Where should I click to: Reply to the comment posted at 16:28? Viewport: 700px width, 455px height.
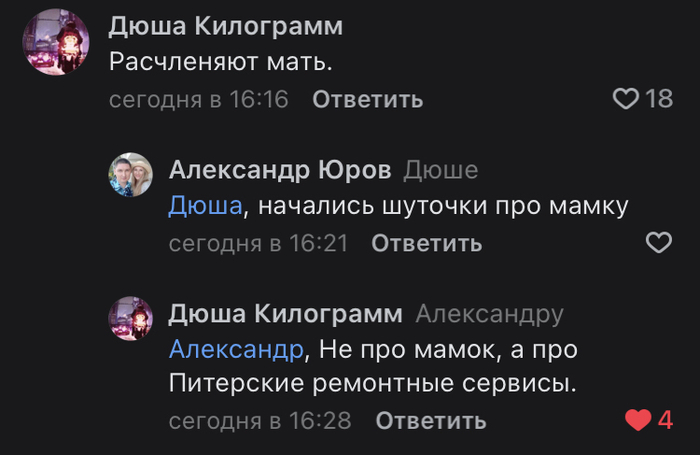(x=431, y=421)
